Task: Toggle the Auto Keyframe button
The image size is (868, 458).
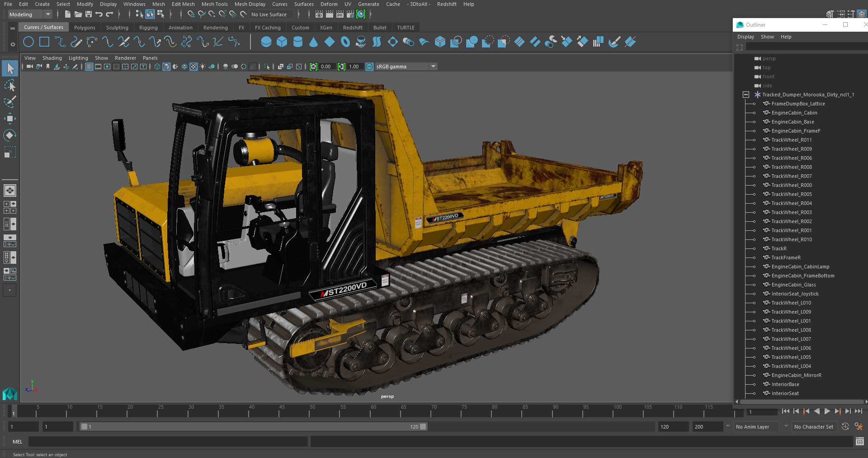Action: [x=845, y=426]
